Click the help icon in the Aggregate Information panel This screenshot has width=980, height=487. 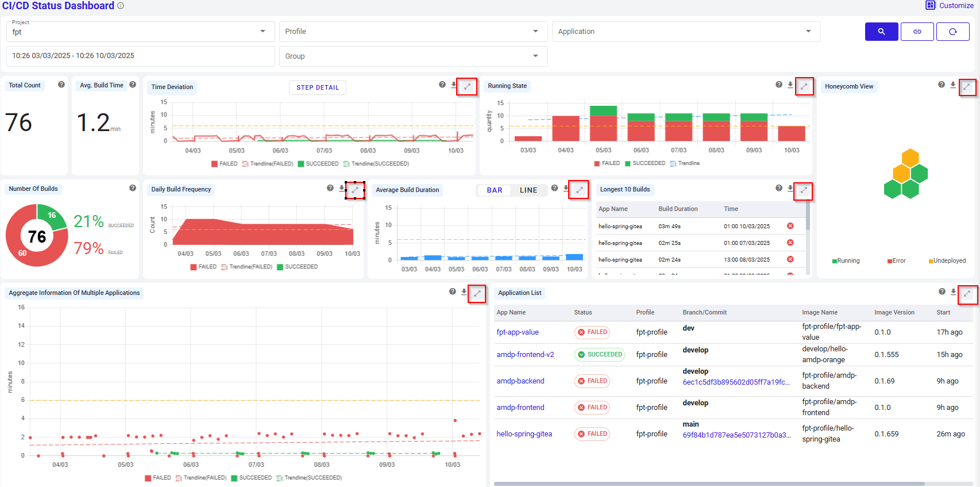tap(453, 292)
